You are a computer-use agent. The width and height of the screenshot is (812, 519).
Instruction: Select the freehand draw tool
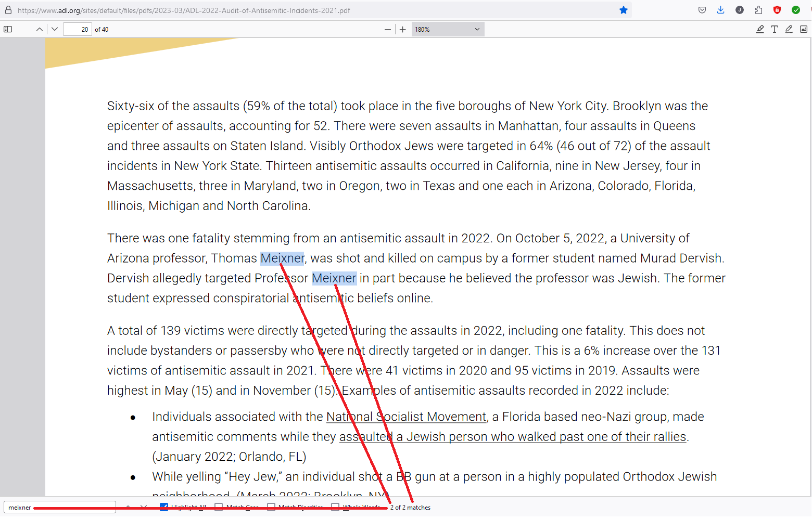click(789, 30)
